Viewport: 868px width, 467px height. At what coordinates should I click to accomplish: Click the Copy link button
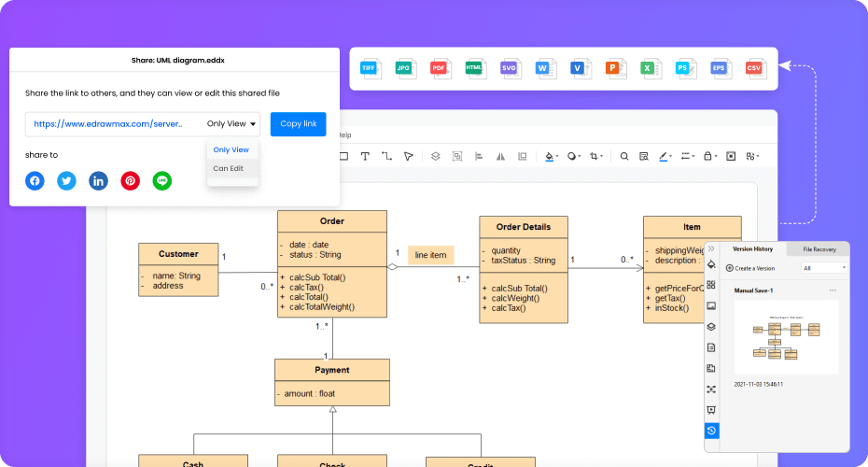tap(299, 124)
